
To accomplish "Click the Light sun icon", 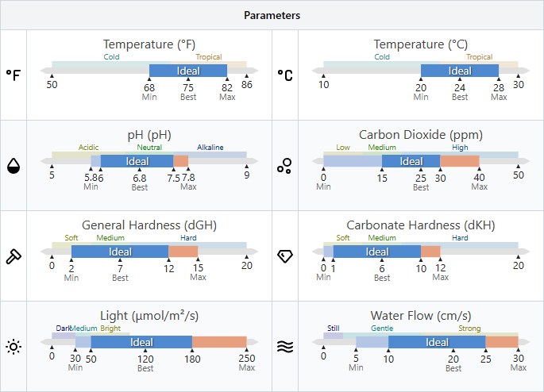I will [14, 346].
